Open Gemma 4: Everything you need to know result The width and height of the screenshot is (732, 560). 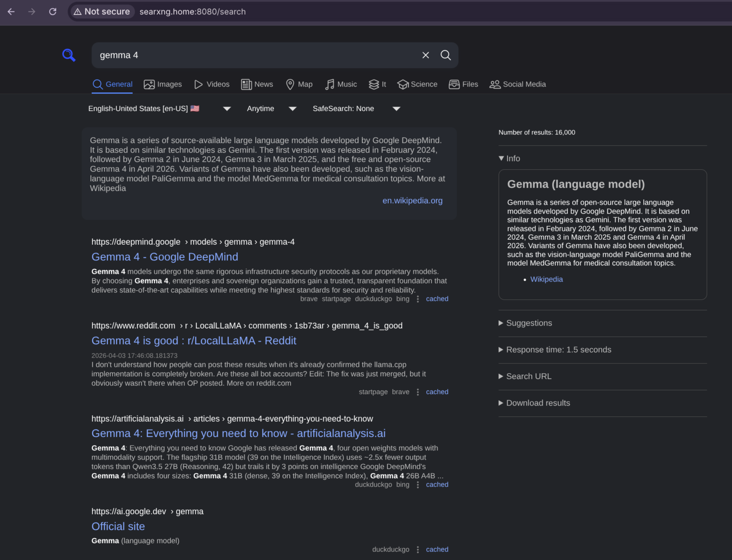tap(239, 433)
